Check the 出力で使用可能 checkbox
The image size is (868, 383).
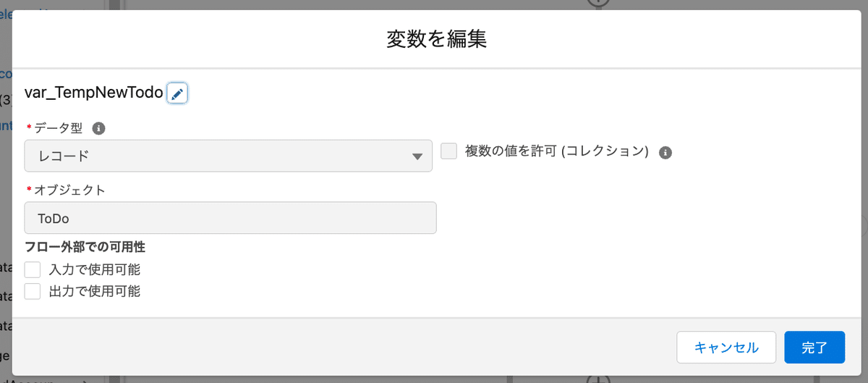33,292
